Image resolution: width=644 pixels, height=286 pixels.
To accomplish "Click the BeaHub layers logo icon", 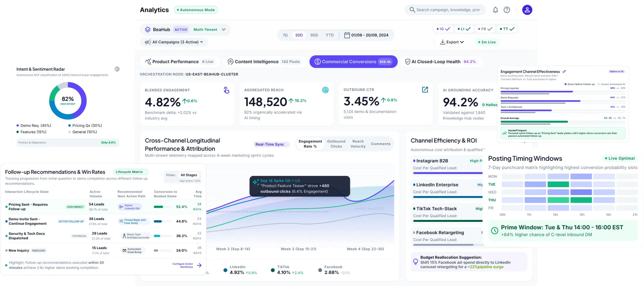I will point(148,30).
